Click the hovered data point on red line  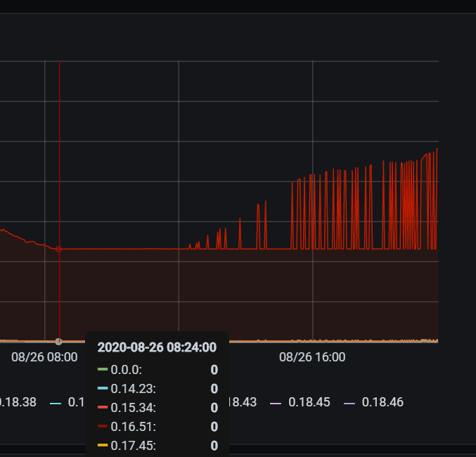58,250
